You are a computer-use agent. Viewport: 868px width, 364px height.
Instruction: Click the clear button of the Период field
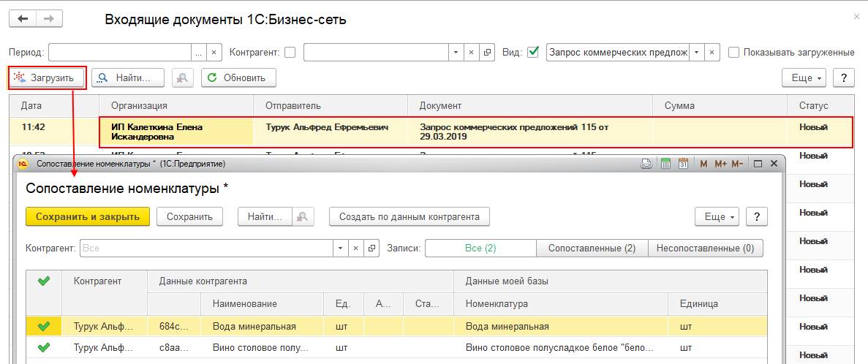(x=214, y=53)
